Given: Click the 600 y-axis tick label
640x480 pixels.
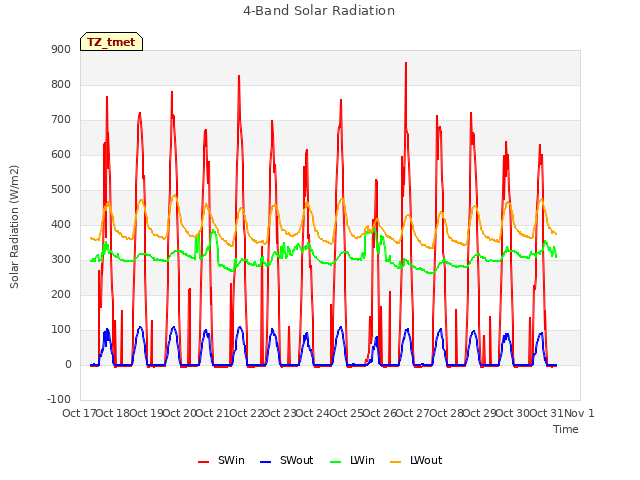Looking at the screenshot, I should coord(61,155).
